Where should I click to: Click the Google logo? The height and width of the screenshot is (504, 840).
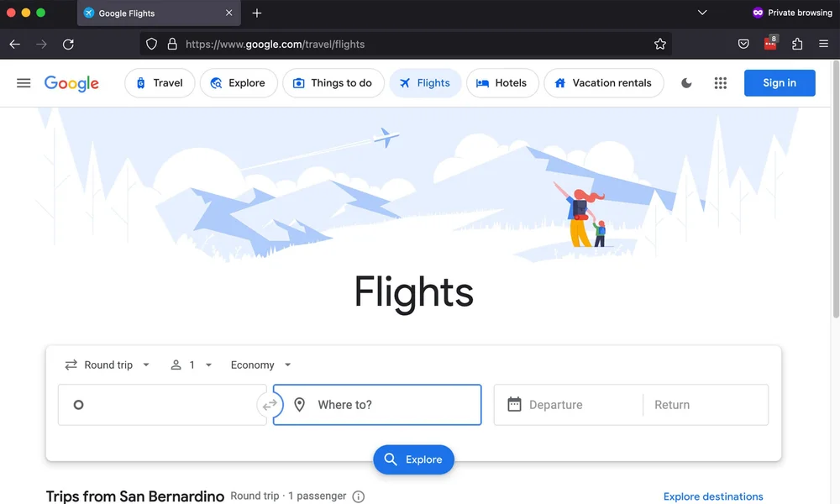point(71,83)
